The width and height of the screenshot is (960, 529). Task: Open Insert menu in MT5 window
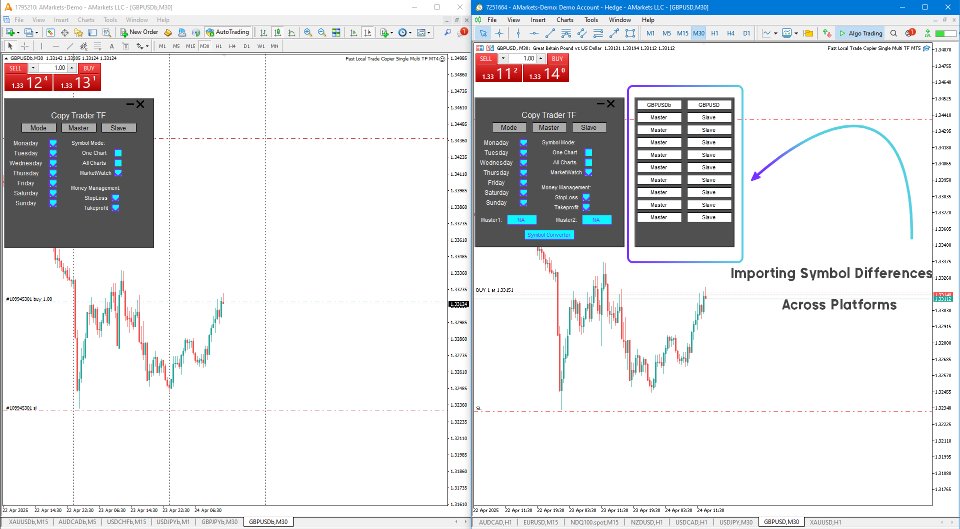coord(538,20)
